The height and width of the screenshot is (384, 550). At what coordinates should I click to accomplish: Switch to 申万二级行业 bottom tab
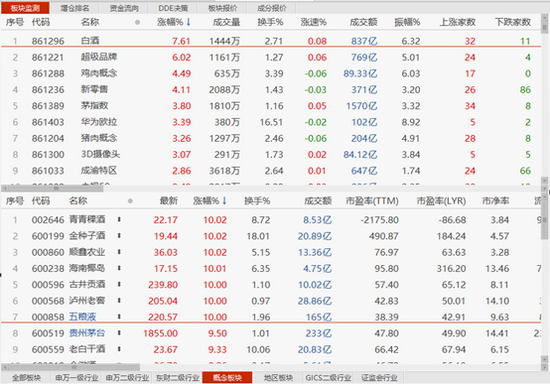click(127, 378)
